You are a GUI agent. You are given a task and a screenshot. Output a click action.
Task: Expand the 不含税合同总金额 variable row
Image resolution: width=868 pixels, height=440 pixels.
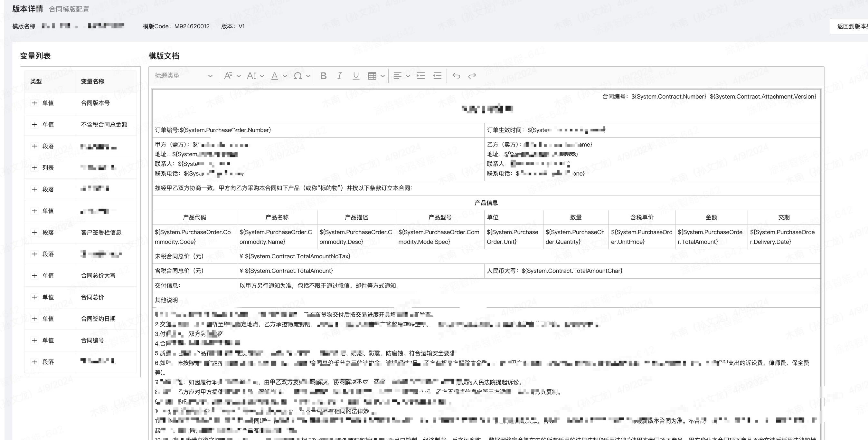click(x=34, y=124)
